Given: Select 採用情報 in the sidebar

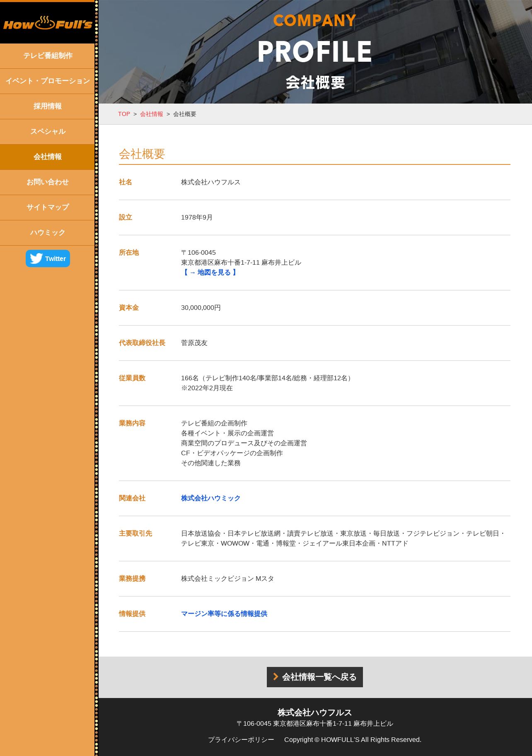Looking at the screenshot, I should 48,106.
